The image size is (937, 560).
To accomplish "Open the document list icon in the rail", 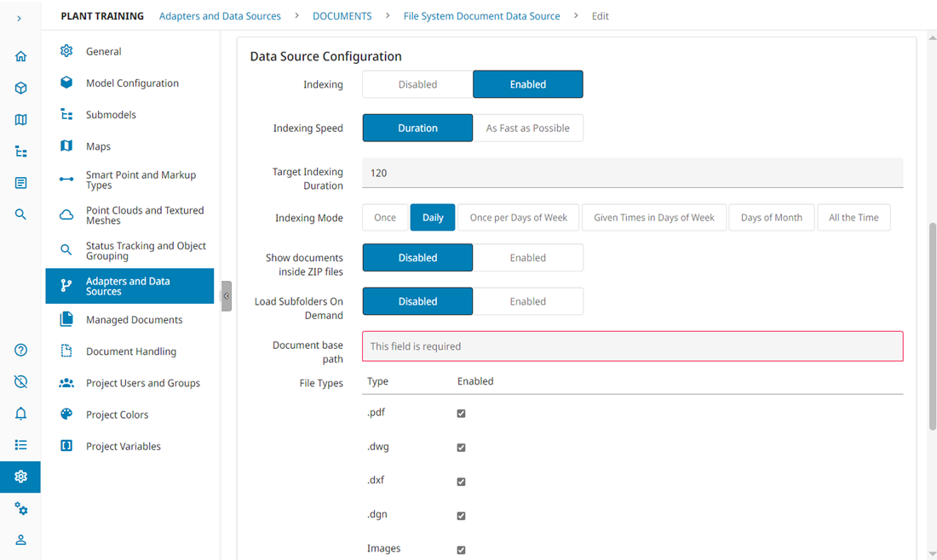I will click(20, 183).
